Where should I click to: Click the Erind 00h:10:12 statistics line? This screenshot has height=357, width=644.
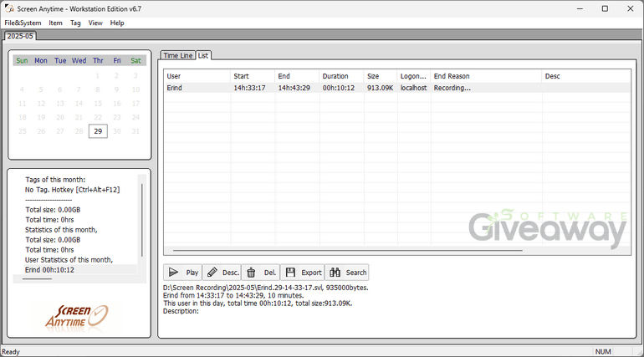pyautogui.click(x=49, y=270)
